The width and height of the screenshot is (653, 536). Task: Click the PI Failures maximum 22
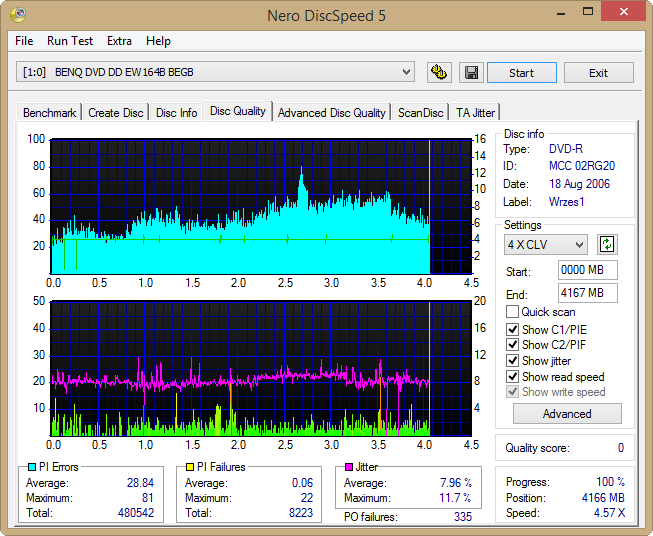(307, 498)
